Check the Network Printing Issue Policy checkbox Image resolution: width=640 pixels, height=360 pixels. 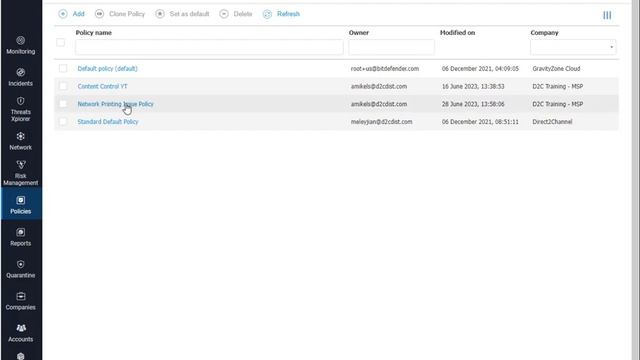[x=63, y=104]
